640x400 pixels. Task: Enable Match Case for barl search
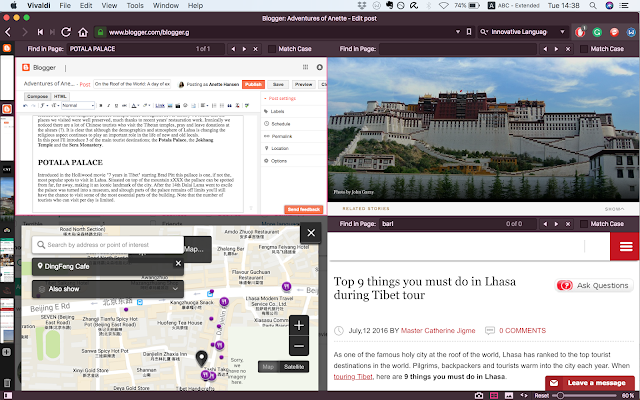coord(584,224)
